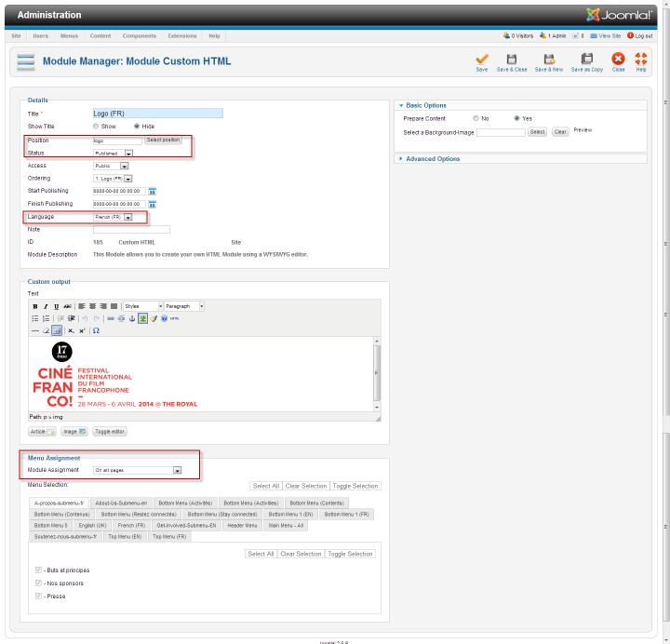Expand the Advanced Options panel
This screenshot has height=644, width=670.
tap(433, 158)
